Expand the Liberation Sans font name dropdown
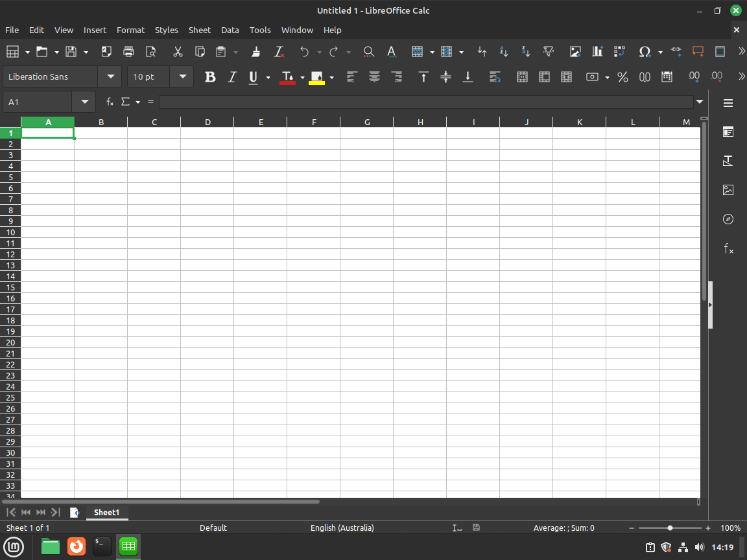This screenshot has height=560, width=747. 110,76
